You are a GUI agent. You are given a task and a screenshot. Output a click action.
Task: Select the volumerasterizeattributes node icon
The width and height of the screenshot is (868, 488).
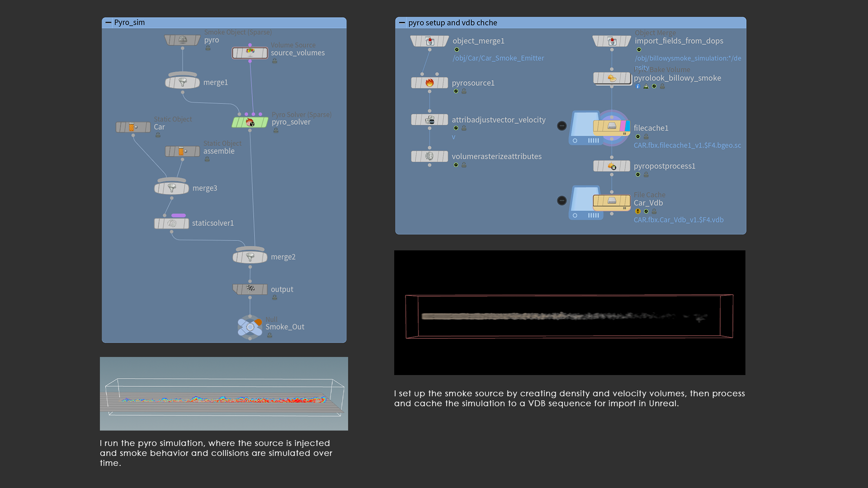(x=429, y=156)
